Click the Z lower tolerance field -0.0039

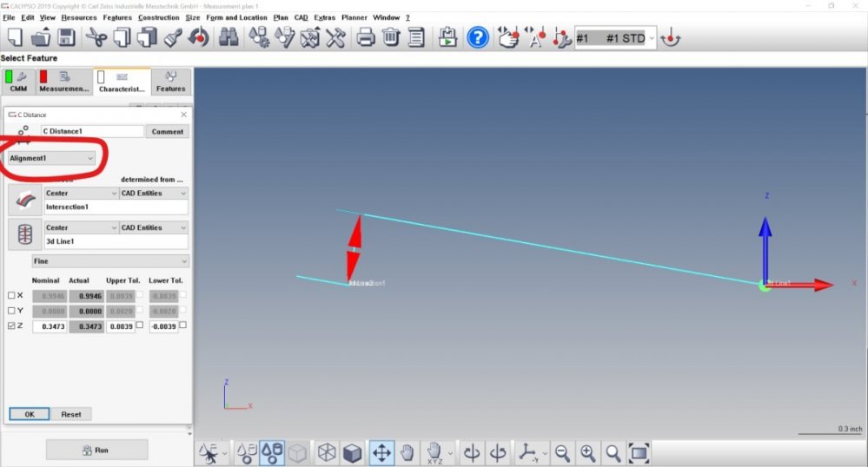(x=164, y=326)
